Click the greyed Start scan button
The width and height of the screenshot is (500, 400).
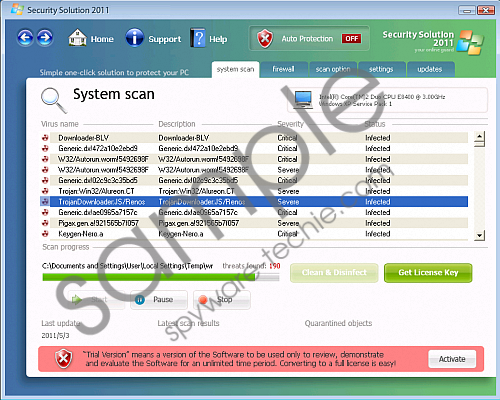pyautogui.click(x=96, y=300)
